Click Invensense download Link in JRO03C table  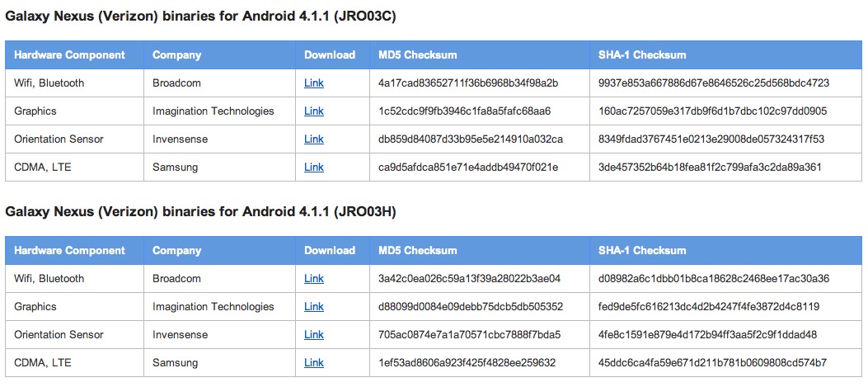pos(314,139)
